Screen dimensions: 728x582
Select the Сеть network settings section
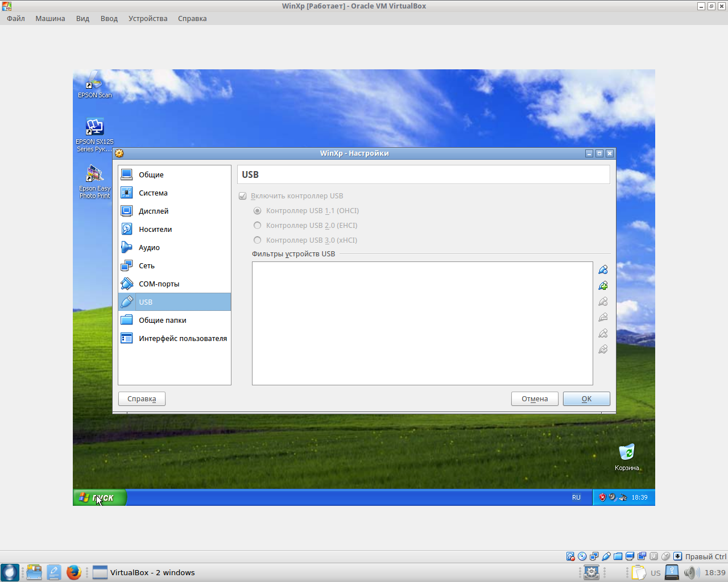tap(146, 265)
